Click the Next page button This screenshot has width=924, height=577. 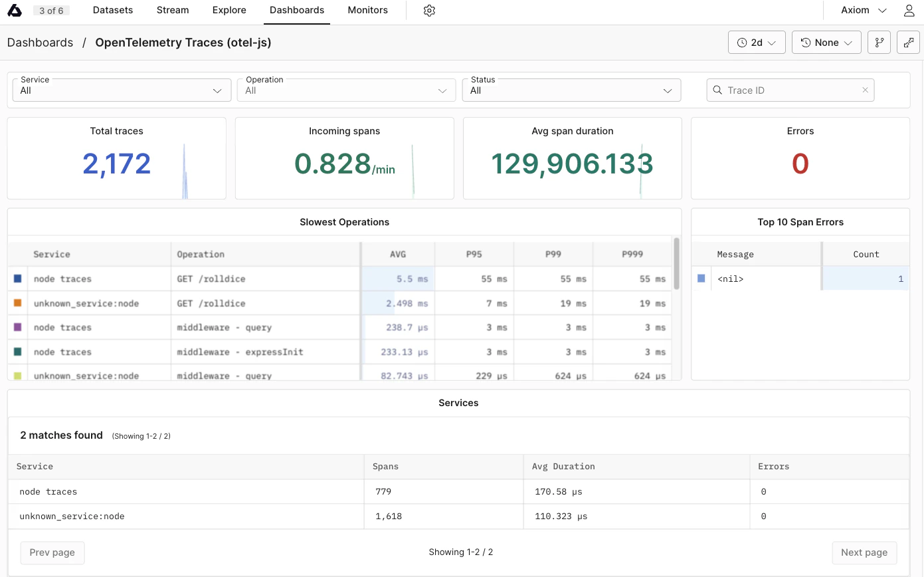pos(864,552)
